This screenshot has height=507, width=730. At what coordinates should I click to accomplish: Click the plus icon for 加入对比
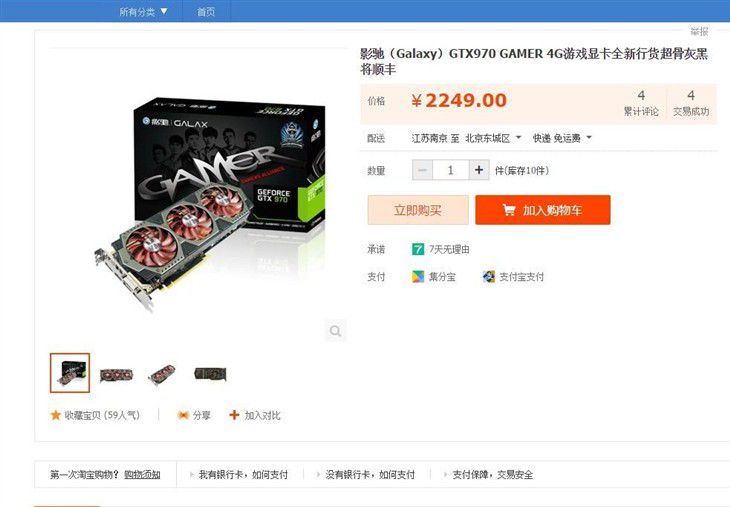(234, 415)
